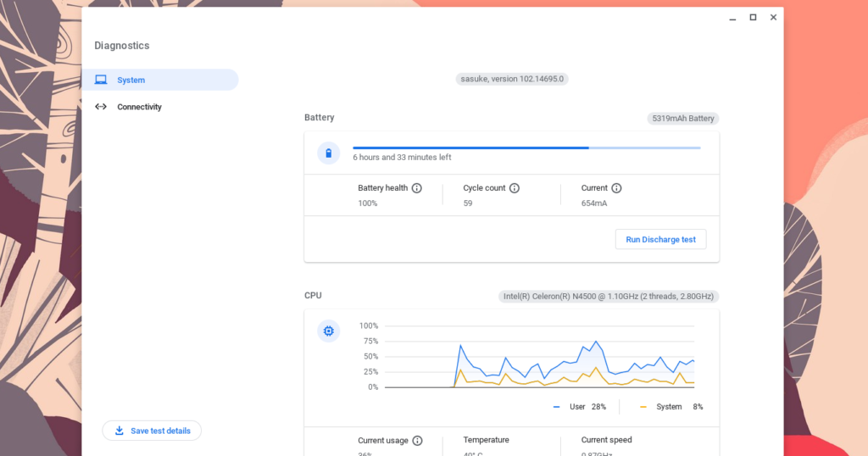Click the System 8% legend entry
This screenshot has height=456, width=868.
[671, 407]
